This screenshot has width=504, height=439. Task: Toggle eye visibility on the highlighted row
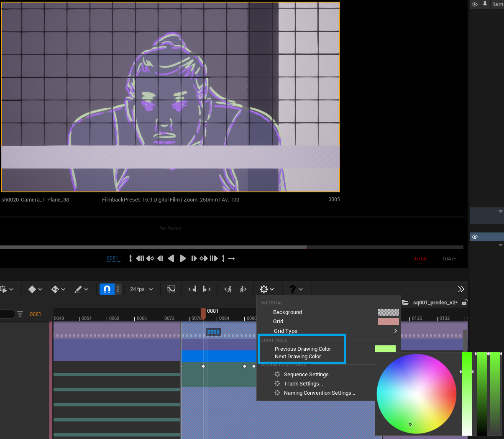[475, 237]
